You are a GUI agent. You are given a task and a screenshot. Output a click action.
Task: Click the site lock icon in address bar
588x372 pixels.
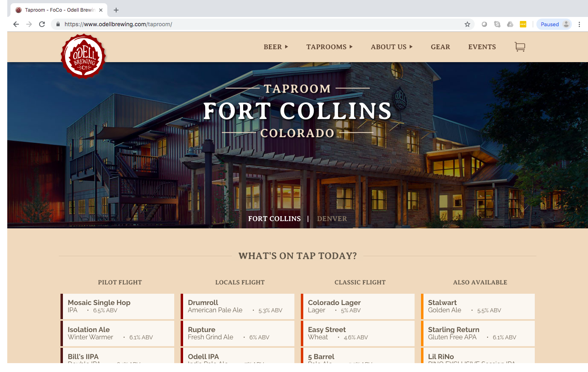click(x=58, y=24)
